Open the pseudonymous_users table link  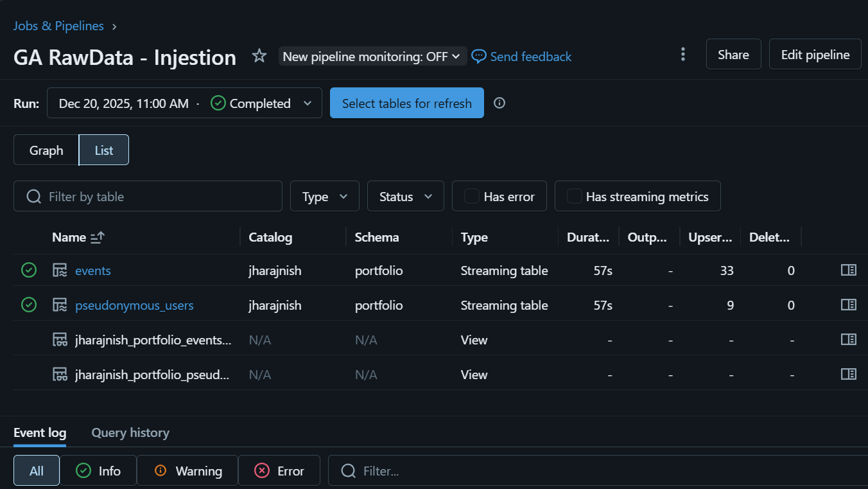(134, 305)
